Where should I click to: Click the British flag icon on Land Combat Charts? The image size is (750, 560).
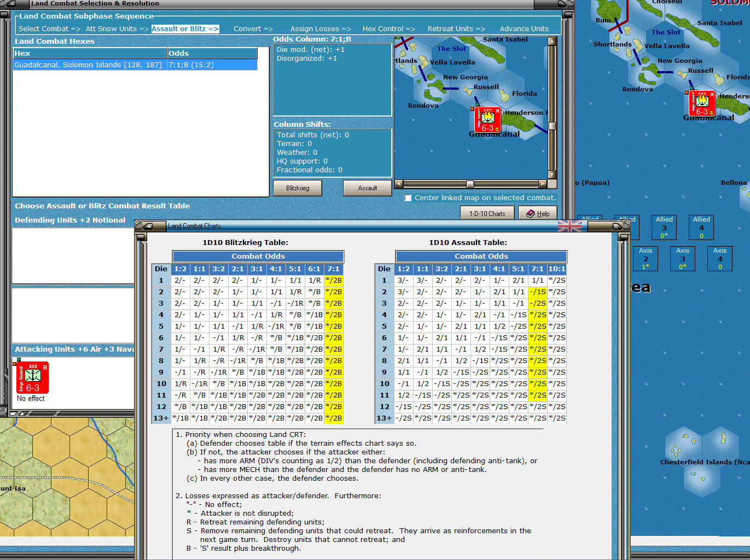pyautogui.click(x=569, y=226)
